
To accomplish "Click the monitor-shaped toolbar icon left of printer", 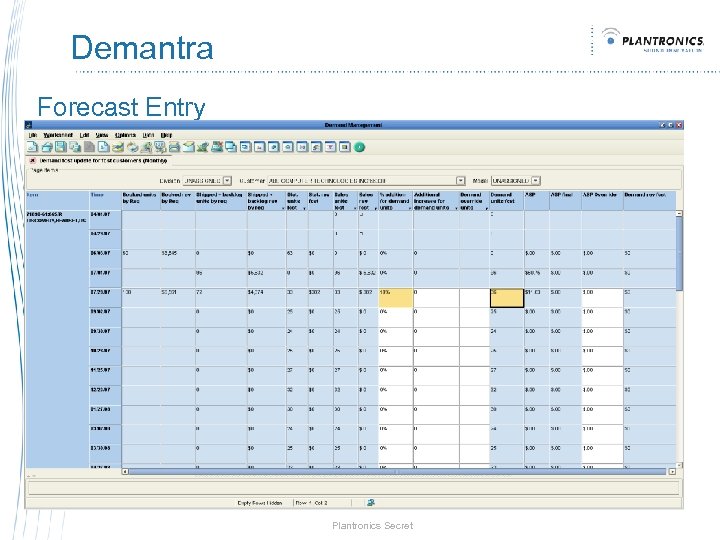I will pyautogui.click(x=160, y=147).
